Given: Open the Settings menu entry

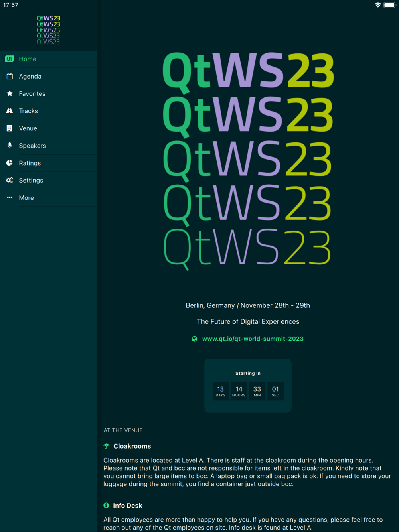Looking at the screenshot, I should 49,180.
